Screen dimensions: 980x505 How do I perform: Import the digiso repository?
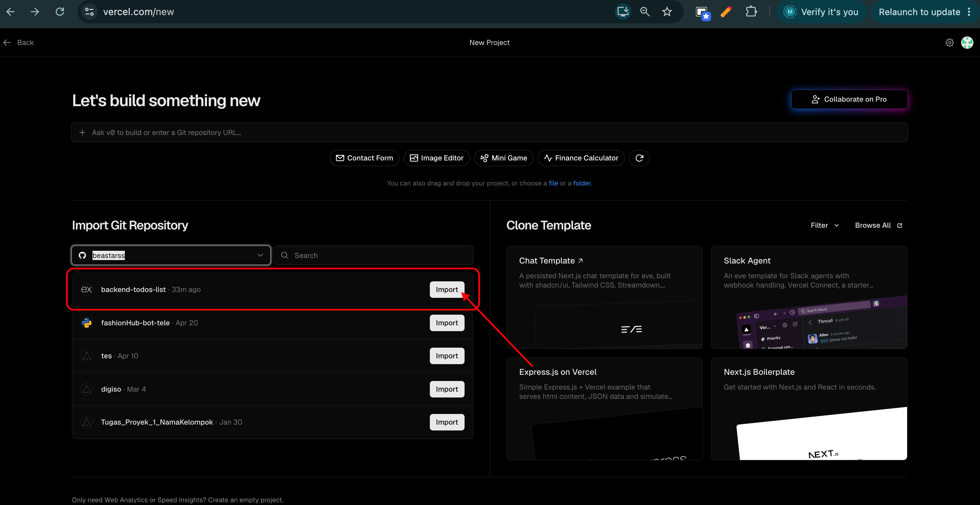click(x=447, y=389)
